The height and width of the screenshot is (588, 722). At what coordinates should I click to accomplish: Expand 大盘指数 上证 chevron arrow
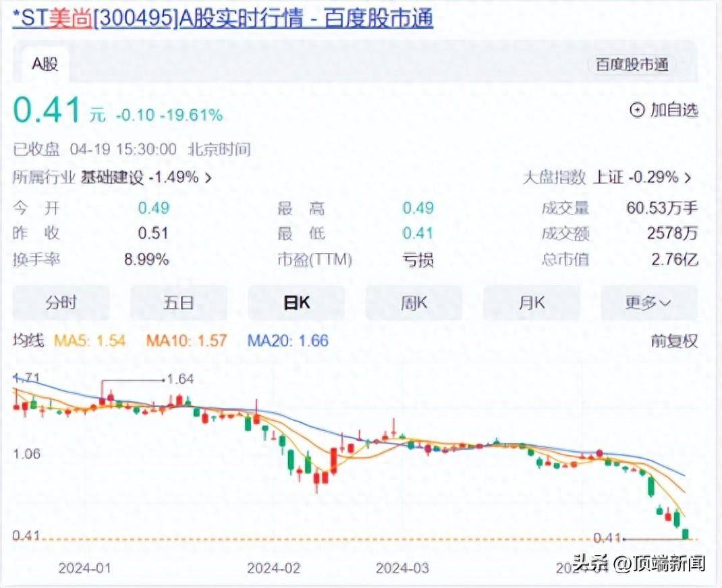click(x=688, y=177)
